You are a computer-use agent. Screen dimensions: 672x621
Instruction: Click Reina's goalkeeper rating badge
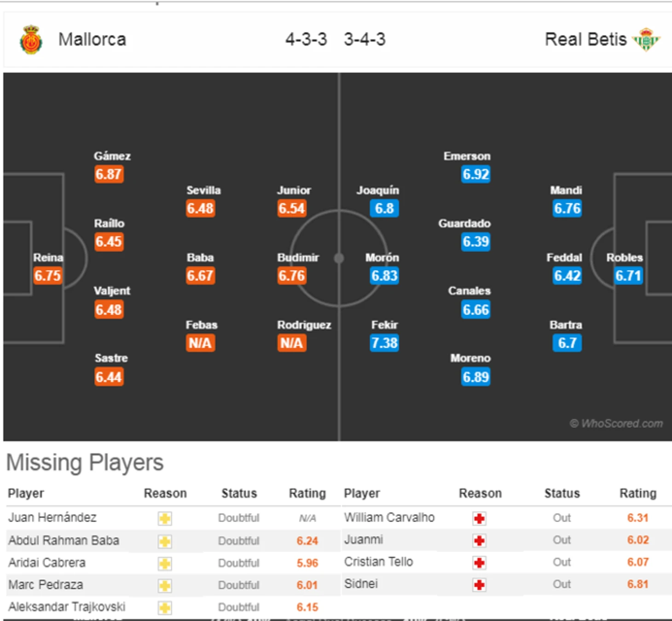coord(47,276)
